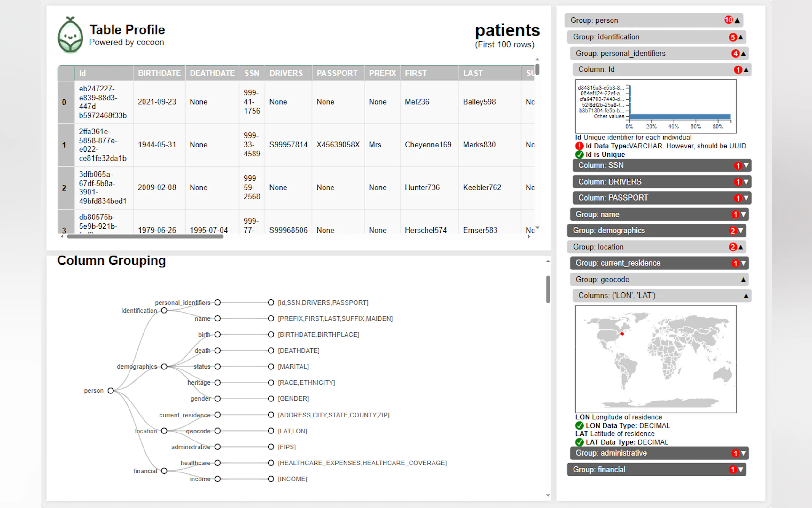Collapse the Group: geocode section

pos(659,280)
